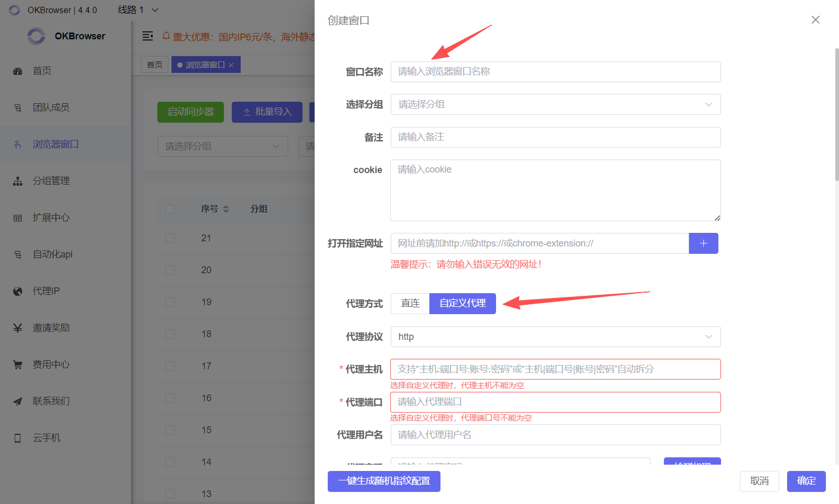Screen dimensions: 839x504
Task: Open the 分组管理 group management icon
Action: pos(18,181)
